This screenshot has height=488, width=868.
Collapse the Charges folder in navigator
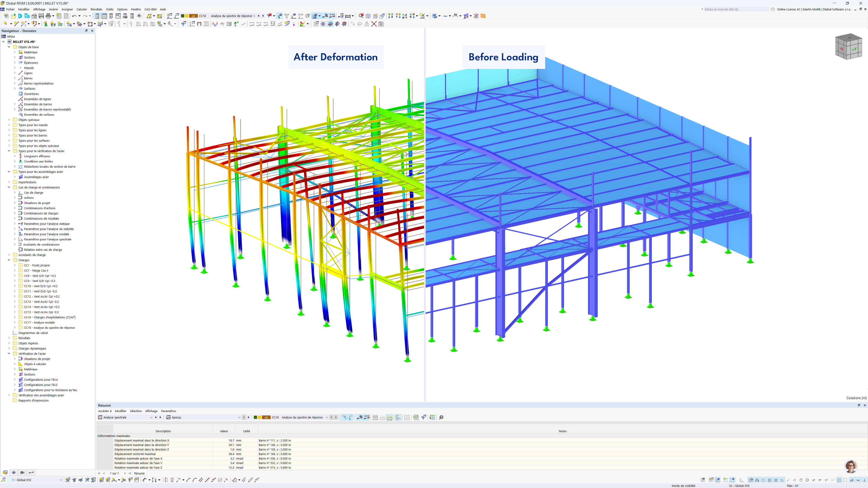(x=9, y=260)
